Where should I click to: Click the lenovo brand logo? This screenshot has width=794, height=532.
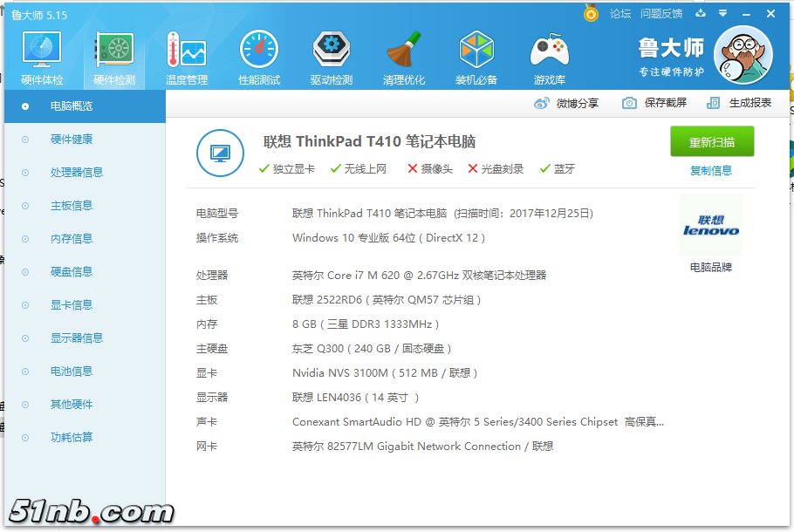[x=711, y=225]
